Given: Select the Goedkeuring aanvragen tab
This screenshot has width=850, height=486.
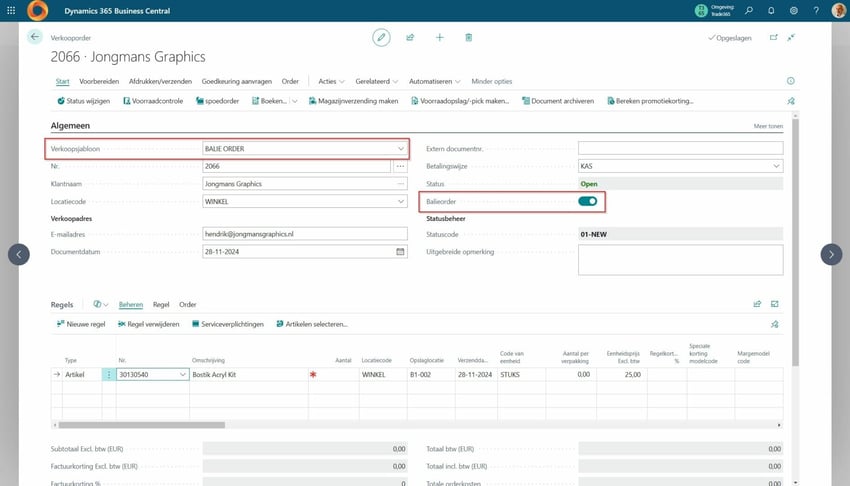Looking at the screenshot, I should coord(236,81).
